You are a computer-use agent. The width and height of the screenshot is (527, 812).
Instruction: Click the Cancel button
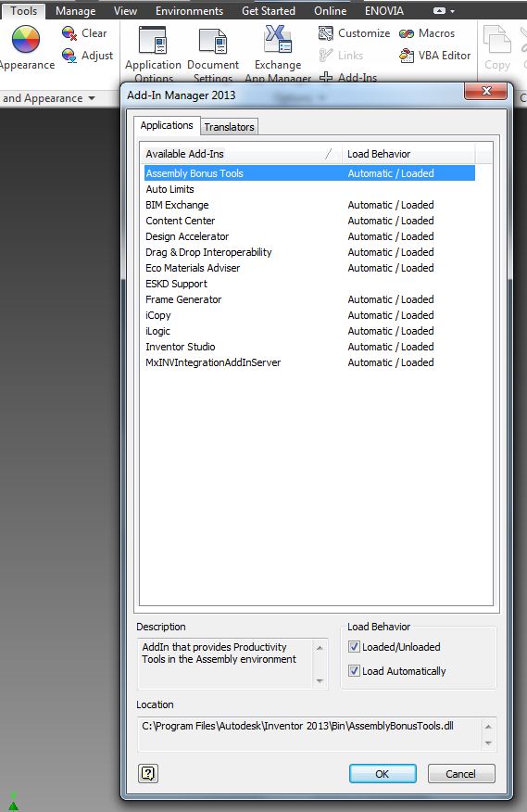(461, 774)
